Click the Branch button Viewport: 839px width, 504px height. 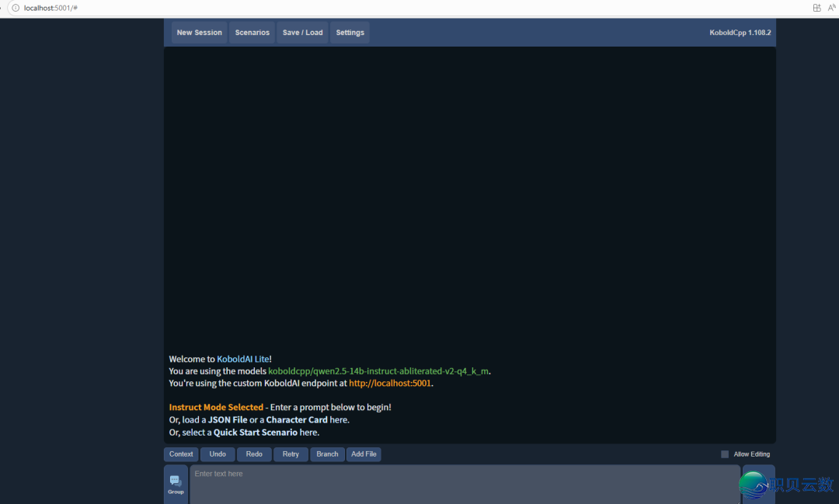pyautogui.click(x=327, y=454)
